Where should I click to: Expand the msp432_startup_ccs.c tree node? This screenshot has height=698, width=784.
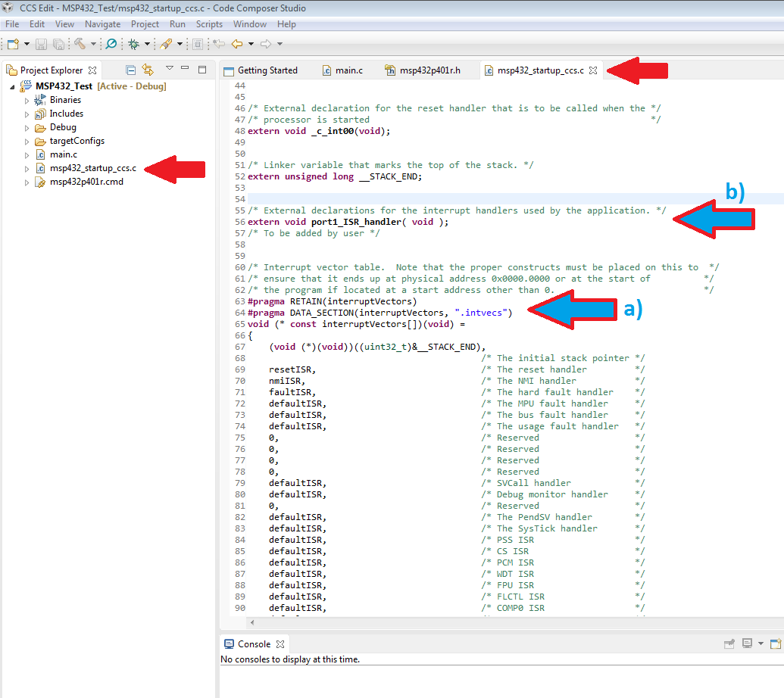click(27, 169)
